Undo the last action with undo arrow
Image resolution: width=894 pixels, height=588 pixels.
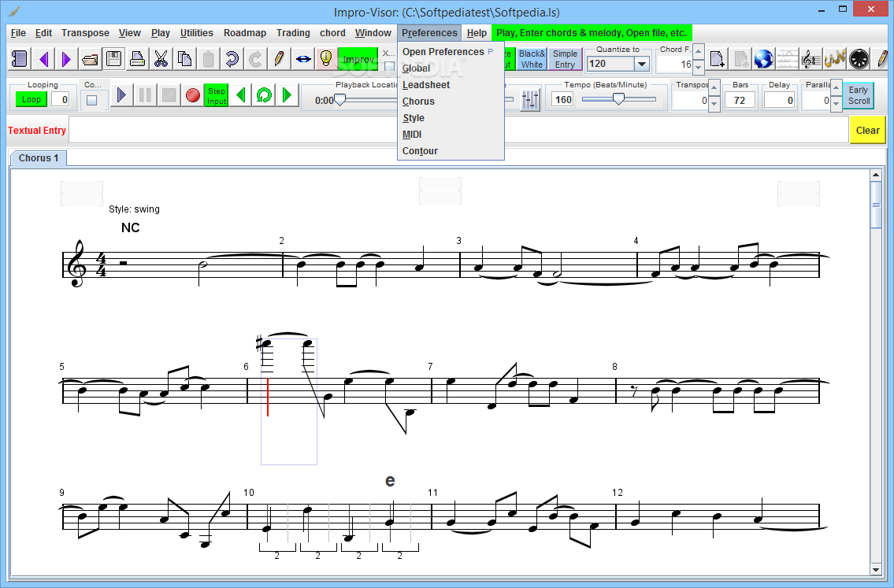coord(232,59)
